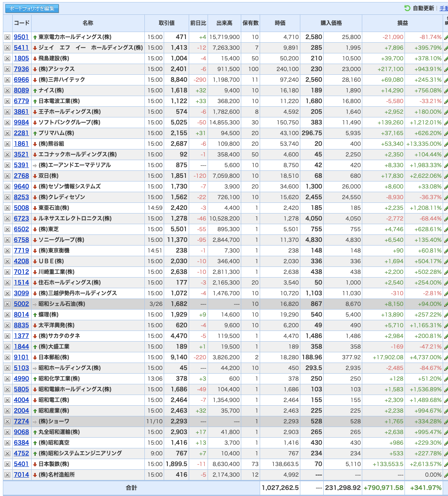
Task: Click the 出来高 column header
Action: [224, 23]
